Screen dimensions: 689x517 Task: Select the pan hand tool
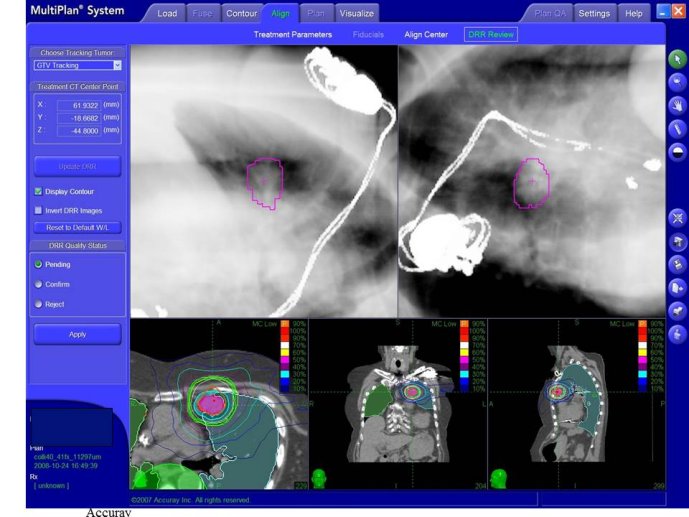677,105
